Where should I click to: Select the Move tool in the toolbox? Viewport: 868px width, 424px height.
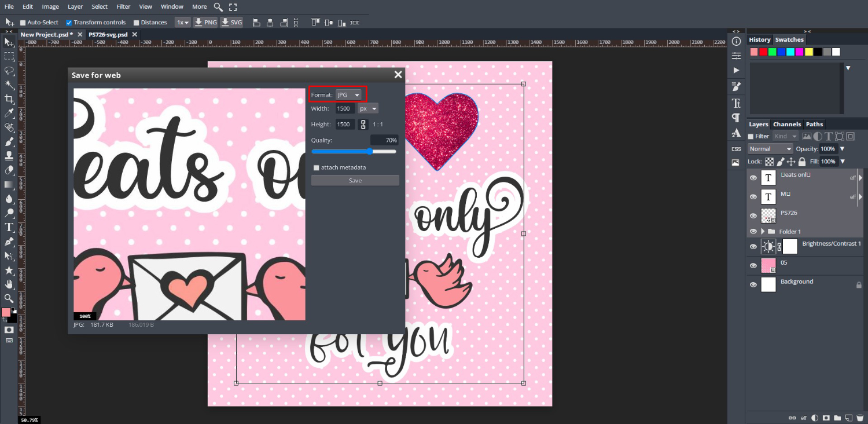pyautogui.click(x=9, y=42)
